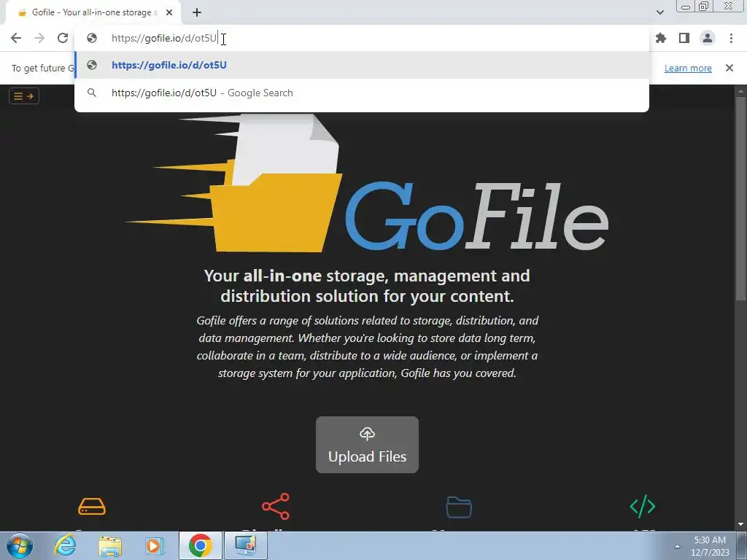Viewport: 747px width, 560px height.
Task: Click the Upload Files button
Action: pos(368,445)
